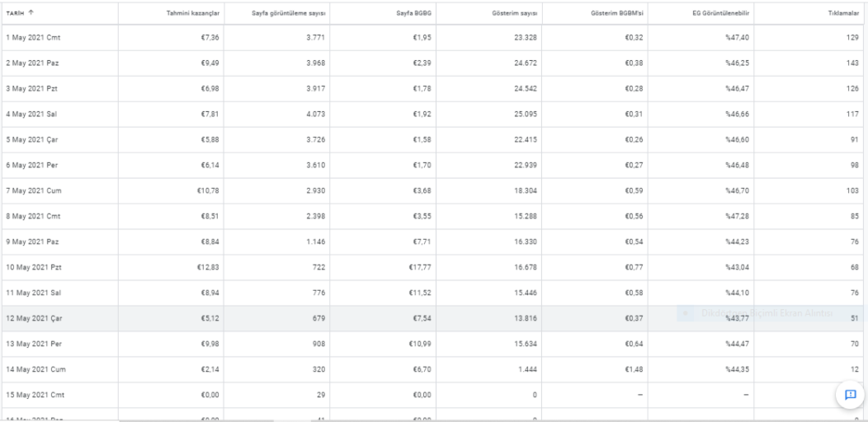Select the 15 May 2021 Cmt row
Screen dimensions: 868x422
click(434, 395)
